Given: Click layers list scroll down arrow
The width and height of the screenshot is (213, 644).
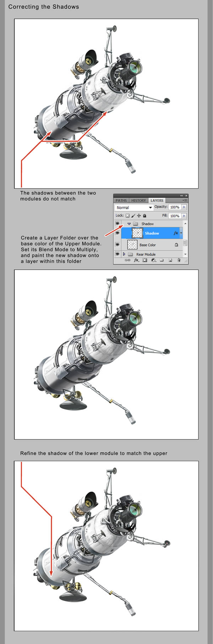Looking at the screenshot, I should [185, 254].
